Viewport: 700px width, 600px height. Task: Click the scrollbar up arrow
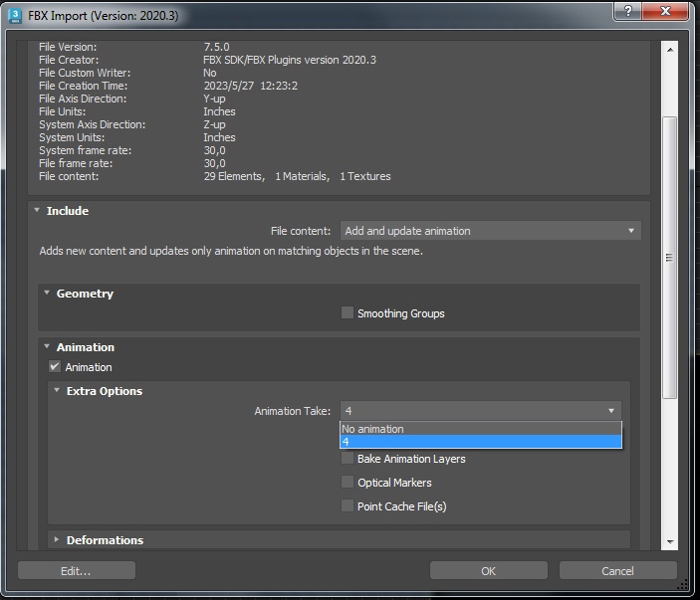(670, 50)
